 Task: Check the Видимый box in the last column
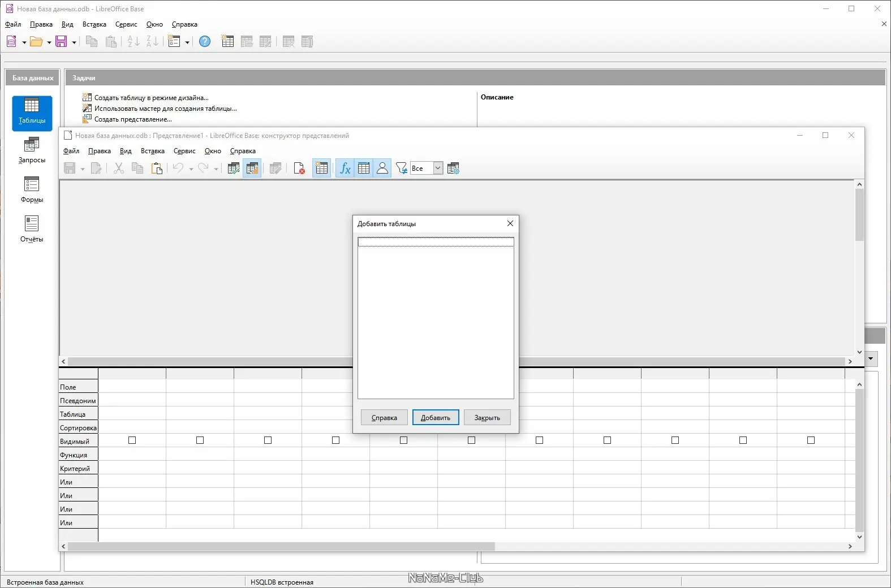click(x=811, y=440)
